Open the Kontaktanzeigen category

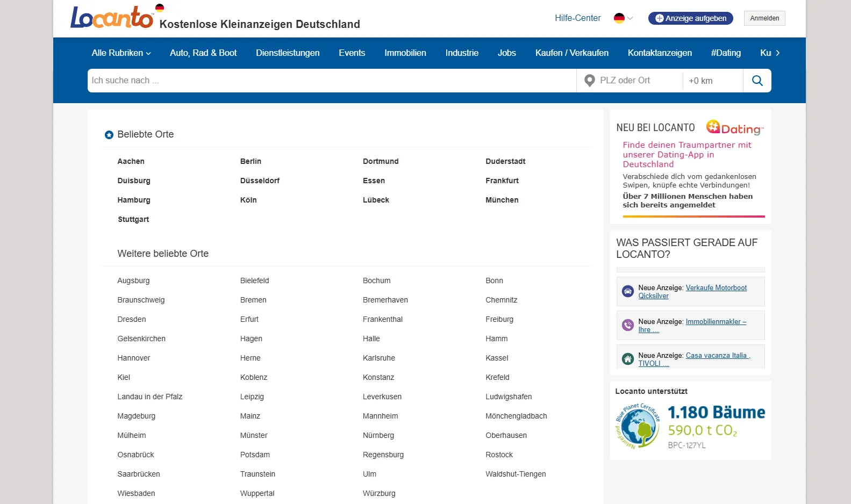(x=660, y=53)
